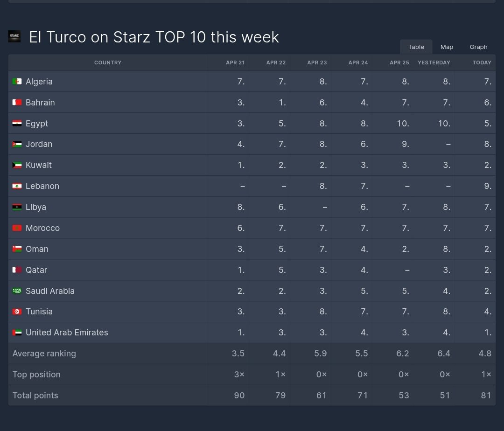Open the Jordan country link
The width and height of the screenshot is (504, 431).
point(39,144)
